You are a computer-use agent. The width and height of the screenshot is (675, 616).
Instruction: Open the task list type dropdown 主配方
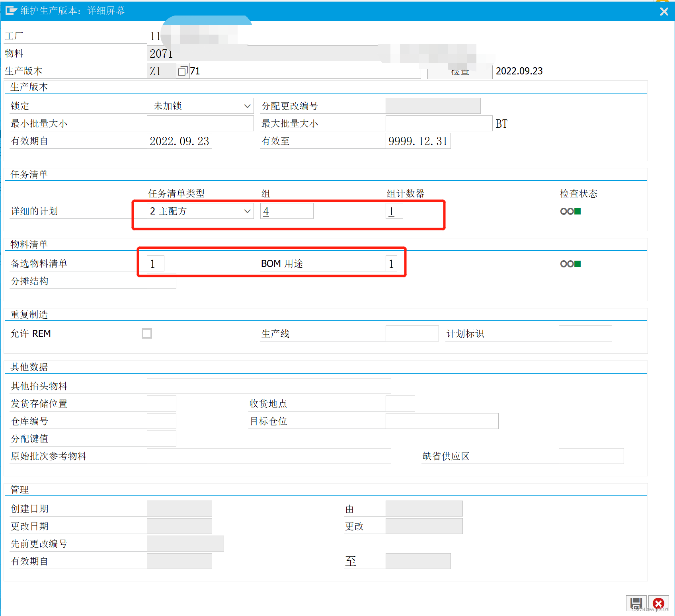200,211
